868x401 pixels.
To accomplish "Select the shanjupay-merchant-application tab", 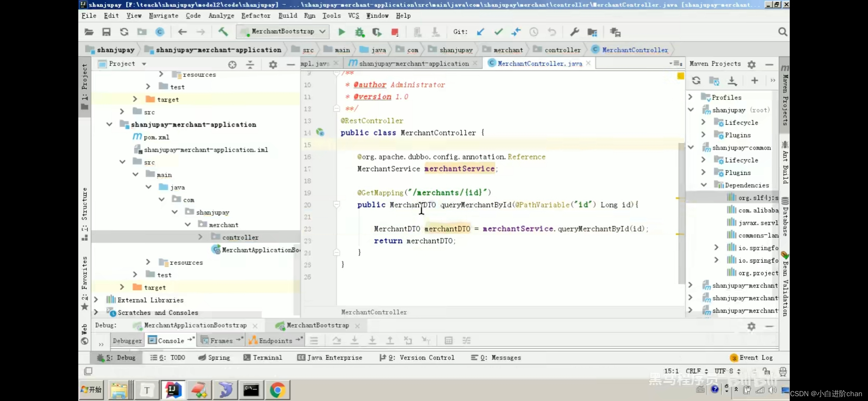I will click(414, 63).
